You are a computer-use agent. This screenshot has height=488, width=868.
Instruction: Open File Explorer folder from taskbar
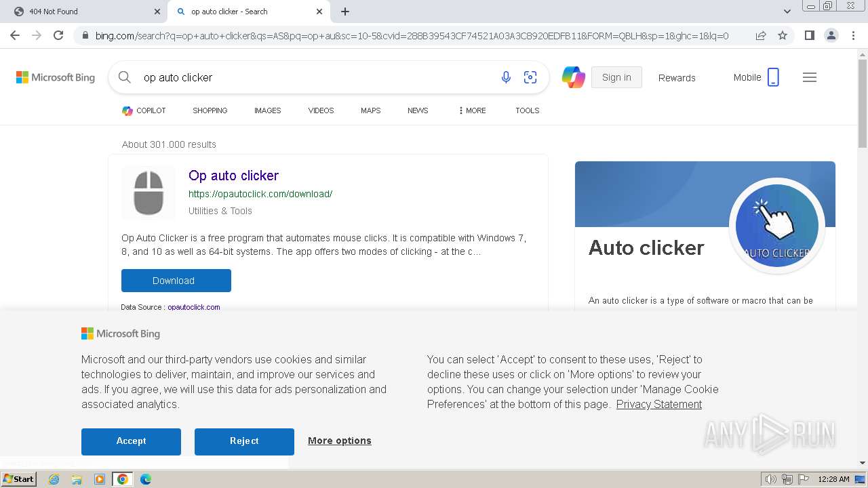pos(77,479)
